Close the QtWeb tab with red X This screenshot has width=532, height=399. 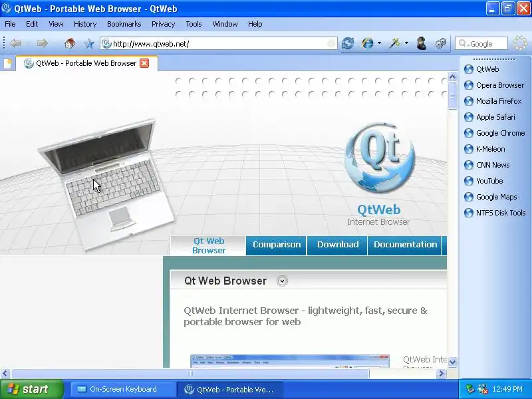coord(144,63)
